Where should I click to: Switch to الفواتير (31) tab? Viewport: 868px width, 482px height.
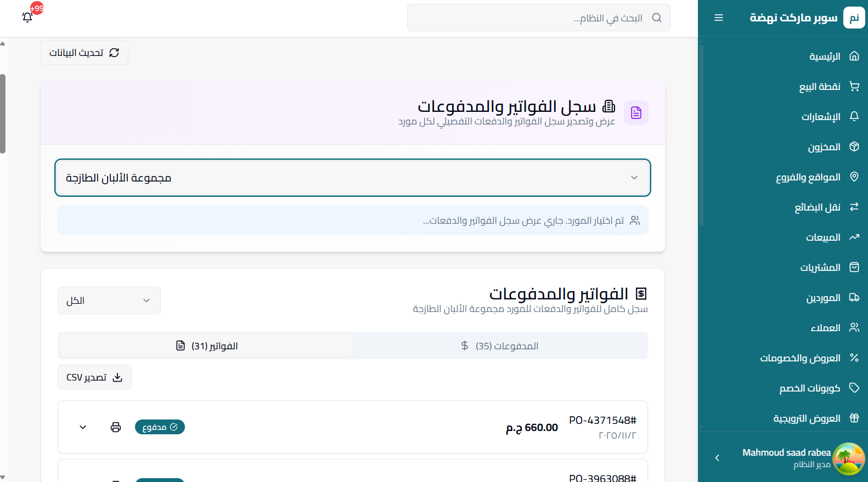tap(206, 346)
